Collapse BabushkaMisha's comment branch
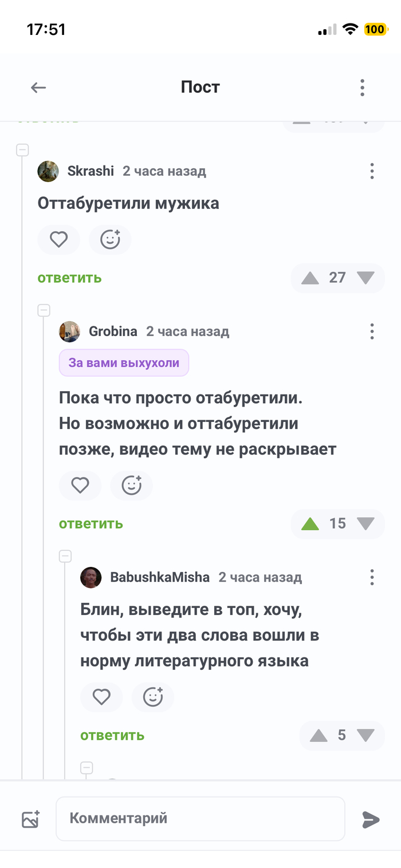This screenshot has width=401, height=868. pos(65,556)
